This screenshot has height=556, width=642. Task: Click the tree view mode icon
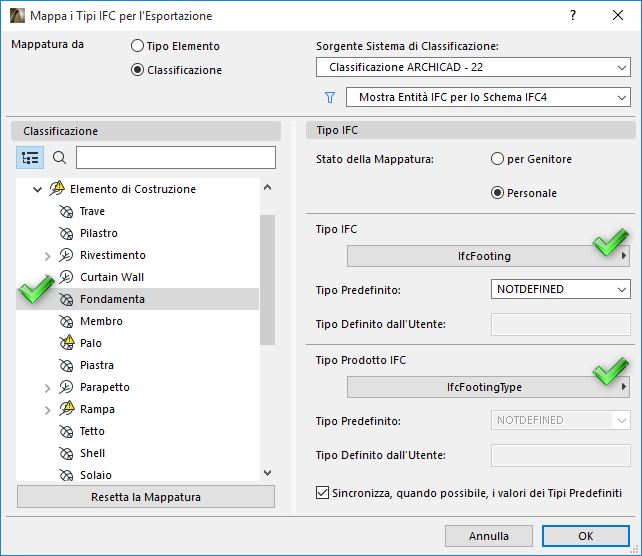30,158
